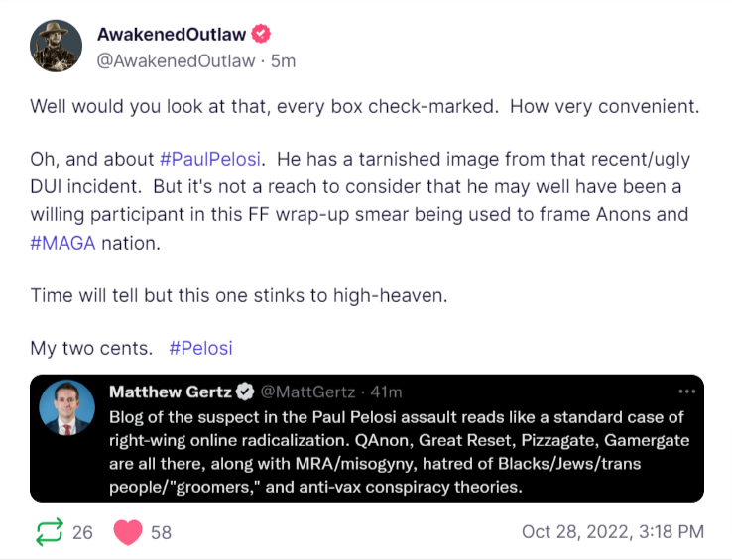
Task: Click Matthew Gertz's verified checkmark badge
Action: click(x=245, y=392)
